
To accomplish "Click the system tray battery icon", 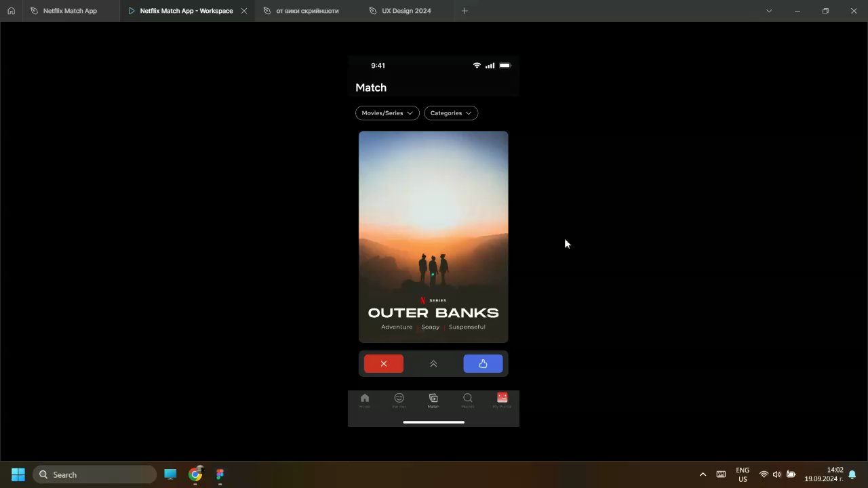I will [790, 474].
